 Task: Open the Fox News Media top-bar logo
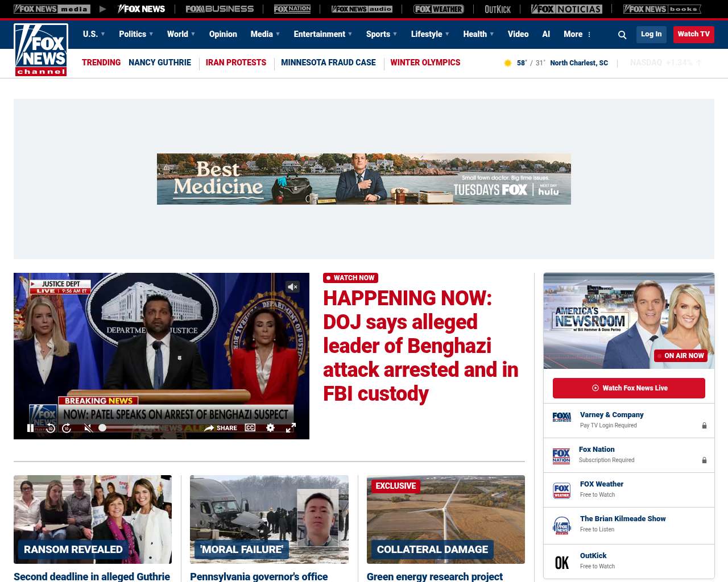tap(52, 9)
